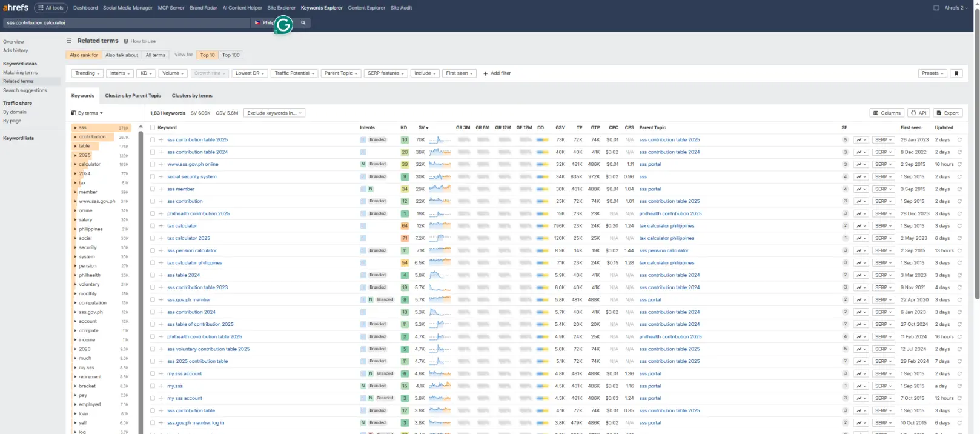This screenshot has height=434, width=980.
Task: Click notifications icon near Ahrefs 2 account
Action: point(936,8)
